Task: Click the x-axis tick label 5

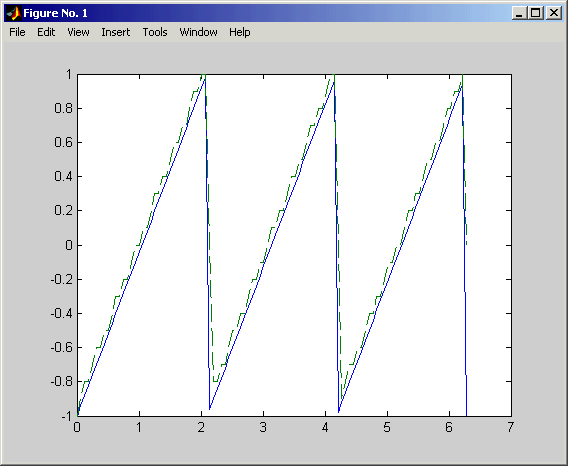Action: click(x=387, y=428)
